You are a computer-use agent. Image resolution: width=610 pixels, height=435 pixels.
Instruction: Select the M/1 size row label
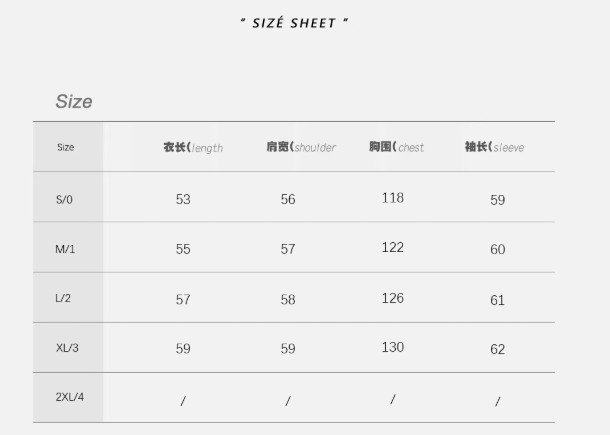tap(65, 249)
